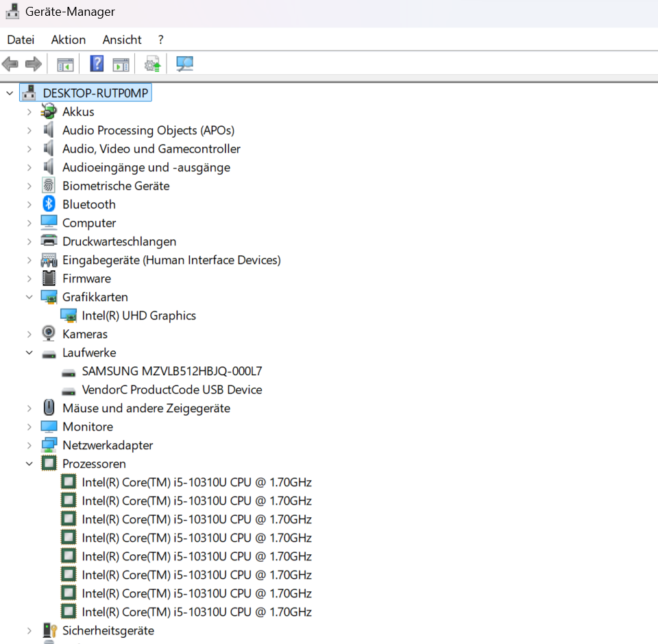Click the Kameras webcam icon
Viewport: 658px width, 644px height.
(49, 333)
